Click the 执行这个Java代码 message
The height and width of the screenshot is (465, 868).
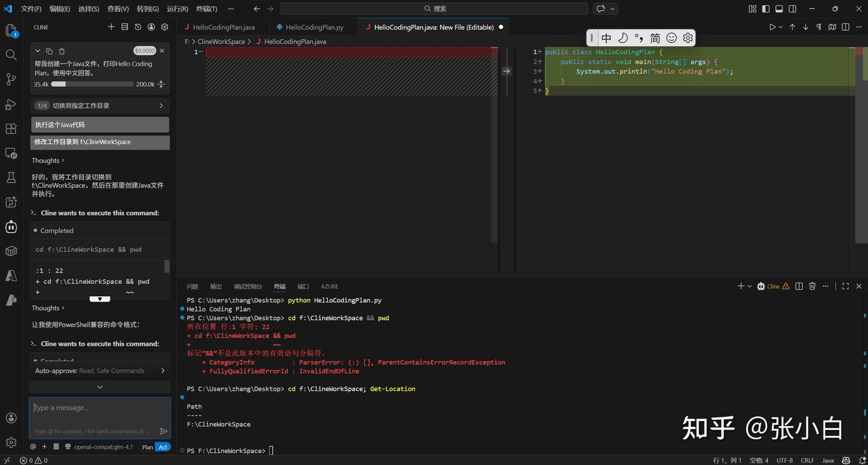point(99,125)
